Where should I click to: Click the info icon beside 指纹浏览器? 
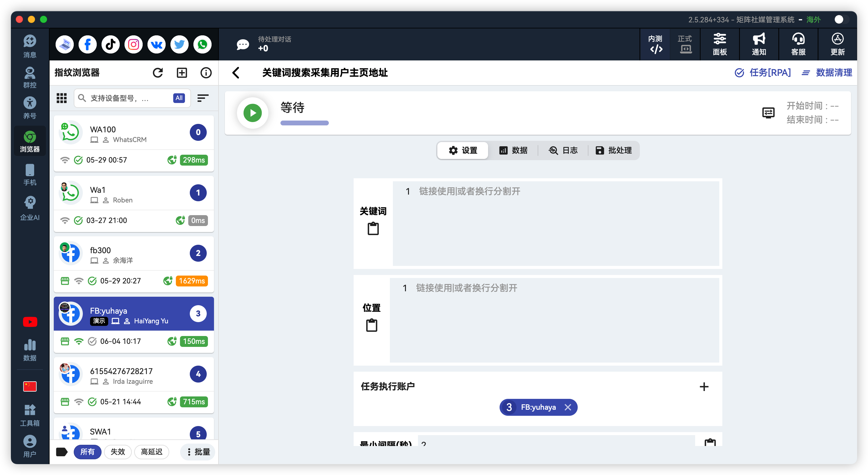point(206,73)
